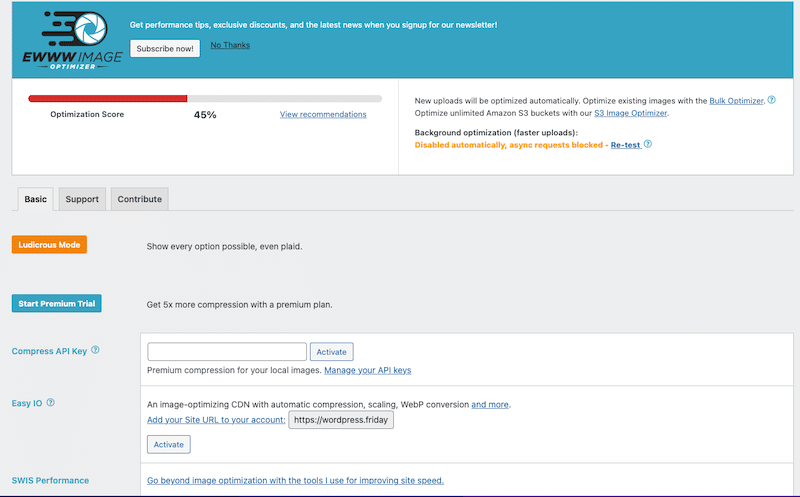Focus the Compress API Key input field
This screenshot has height=497, width=800.
pyautogui.click(x=227, y=352)
